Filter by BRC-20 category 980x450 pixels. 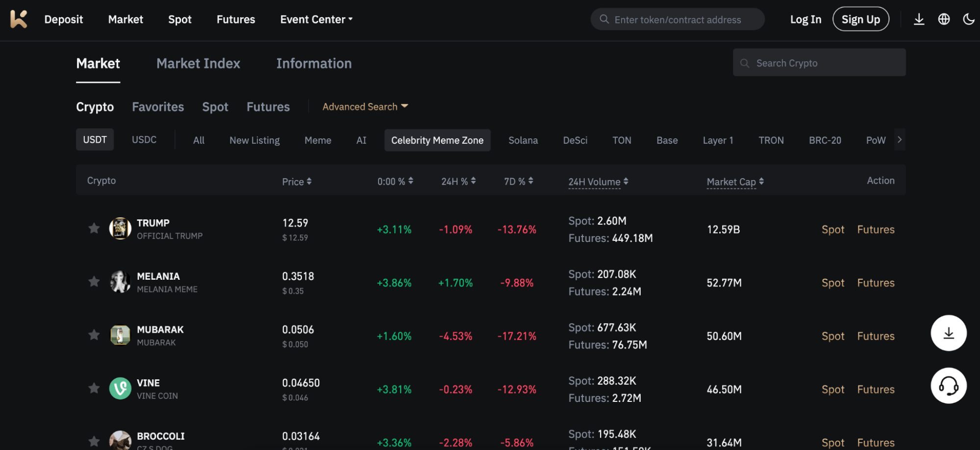coord(825,140)
